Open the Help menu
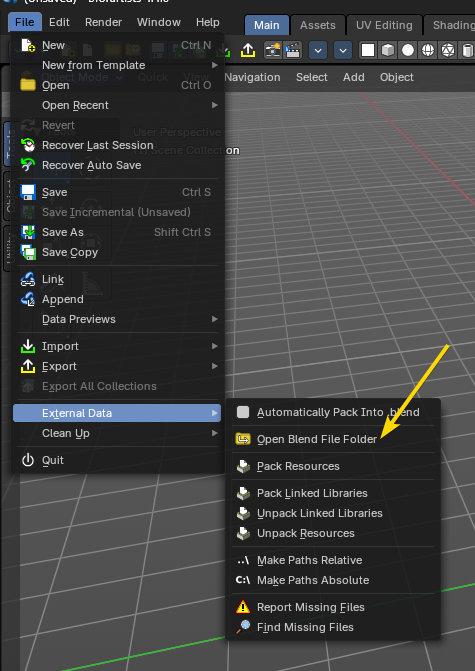The width and height of the screenshot is (475, 671). 208,22
